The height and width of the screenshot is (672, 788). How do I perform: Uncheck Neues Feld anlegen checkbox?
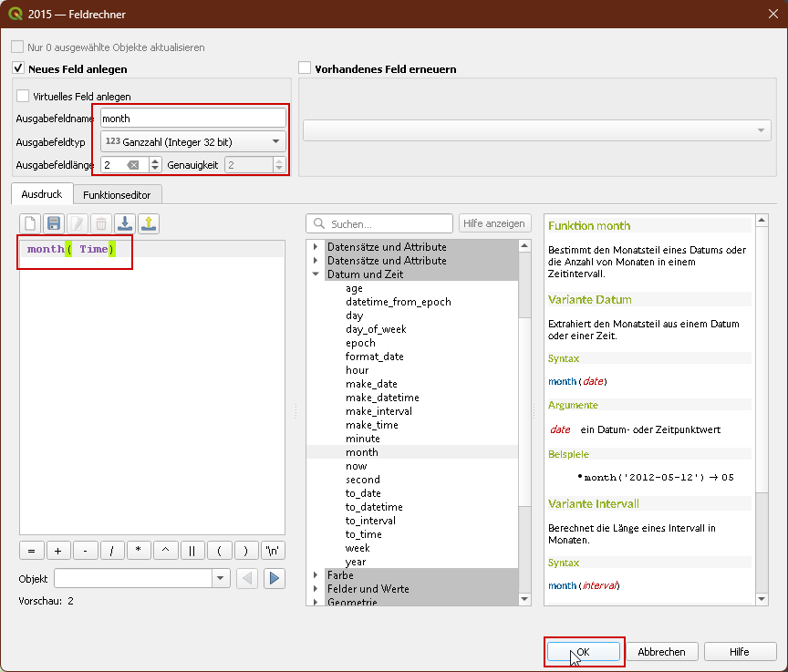(x=18, y=68)
